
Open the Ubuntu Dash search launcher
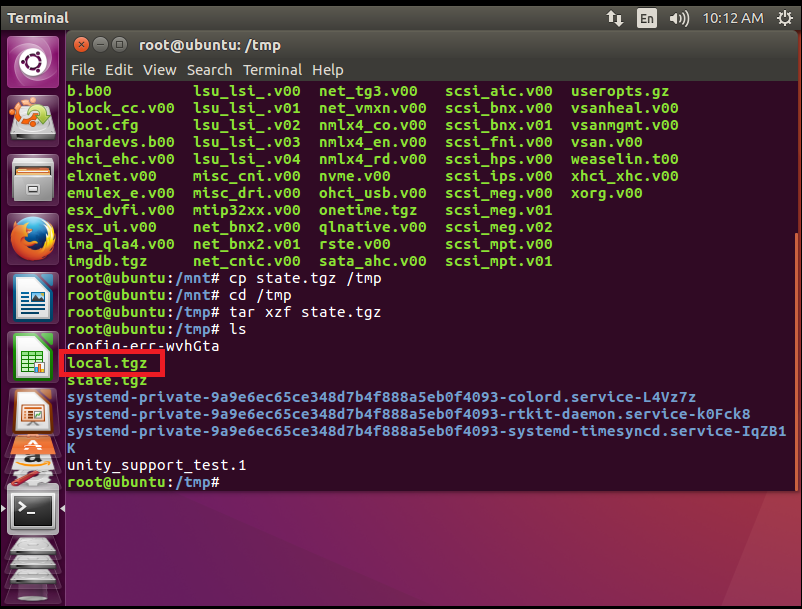click(33, 62)
